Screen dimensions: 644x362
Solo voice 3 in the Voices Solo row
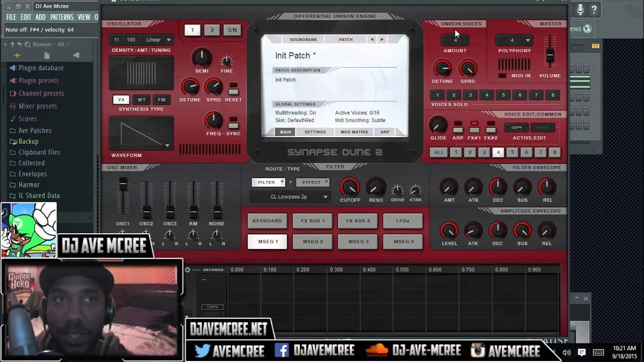(470, 95)
